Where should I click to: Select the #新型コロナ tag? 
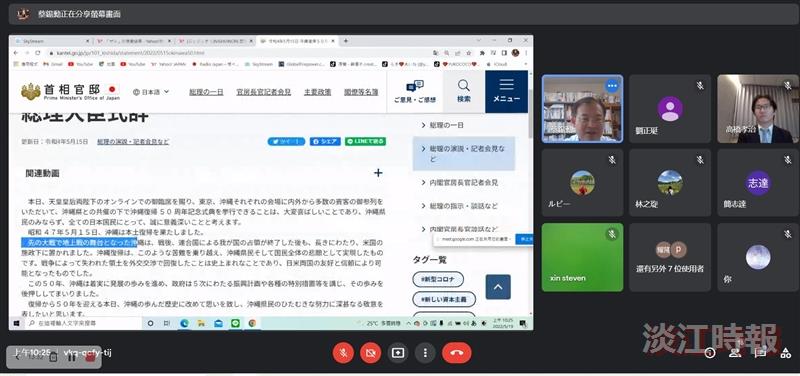click(438, 280)
